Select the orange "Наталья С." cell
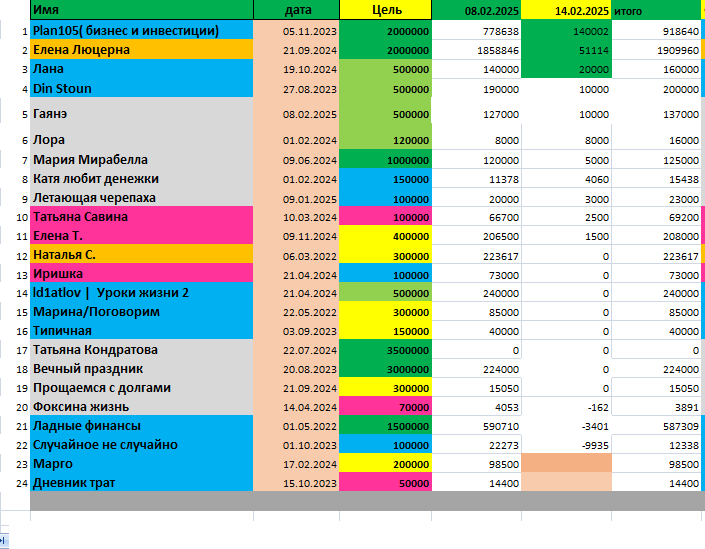The image size is (705, 549). coord(142,254)
